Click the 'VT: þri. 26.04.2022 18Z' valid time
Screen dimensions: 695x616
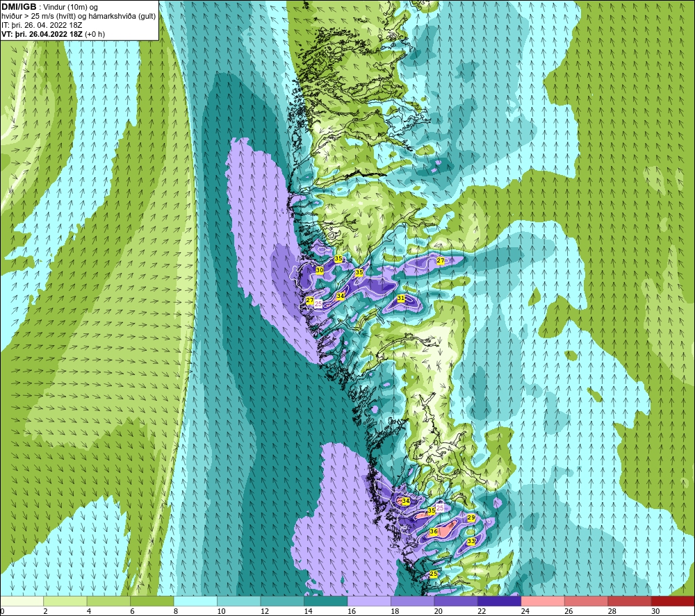click(x=42, y=34)
